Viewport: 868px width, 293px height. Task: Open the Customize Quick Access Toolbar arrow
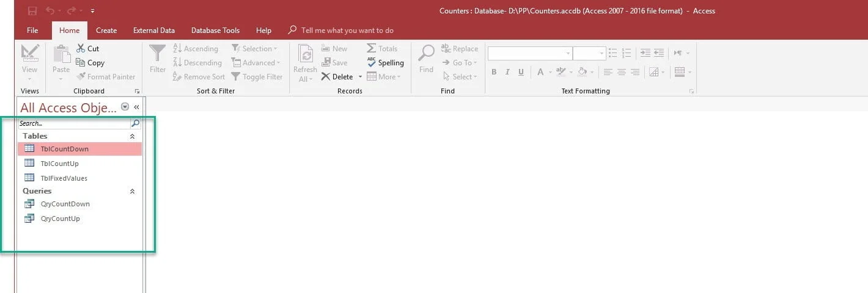pos(92,11)
